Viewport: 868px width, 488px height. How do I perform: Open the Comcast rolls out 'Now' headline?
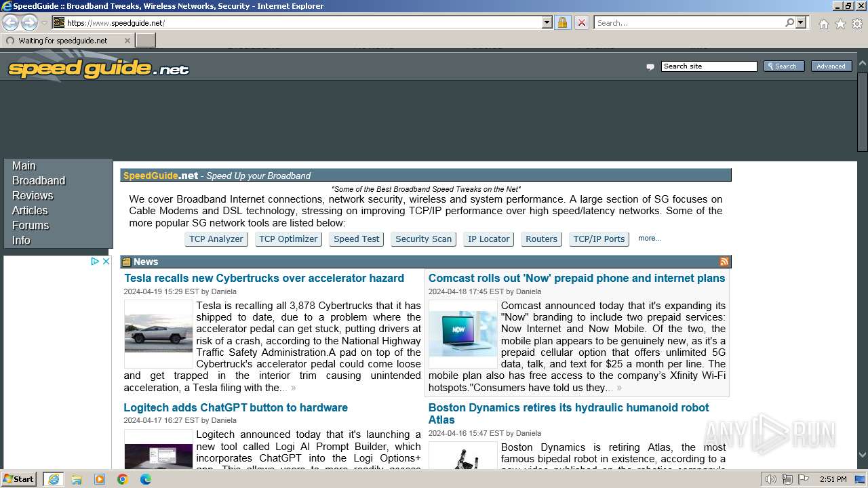click(576, 279)
